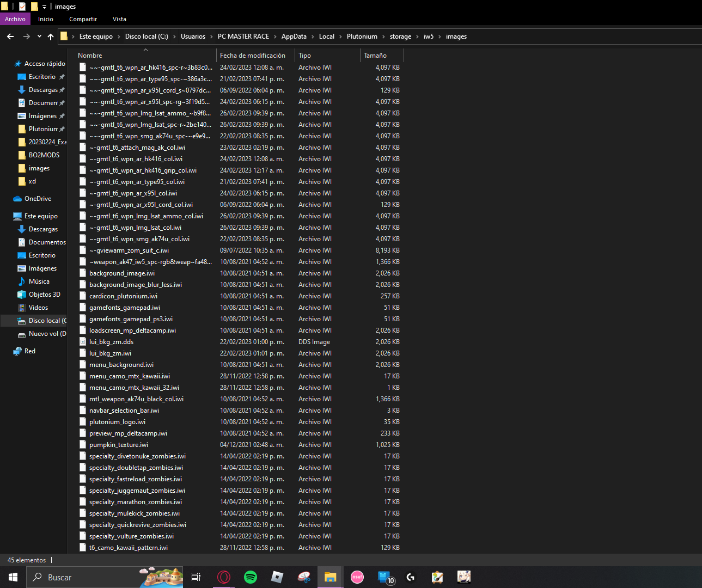Sort by the Tamaño column header
Viewport: 702px width, 588px height.
pos(382,56)
